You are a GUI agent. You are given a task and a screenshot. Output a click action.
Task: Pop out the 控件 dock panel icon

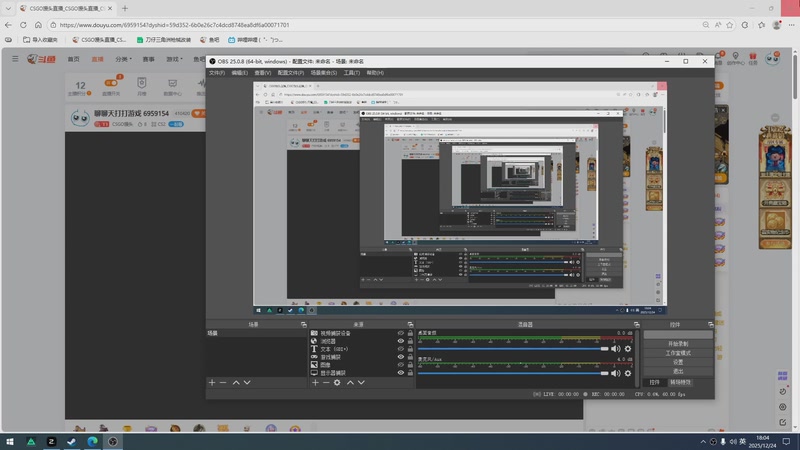tap(711, 324)
